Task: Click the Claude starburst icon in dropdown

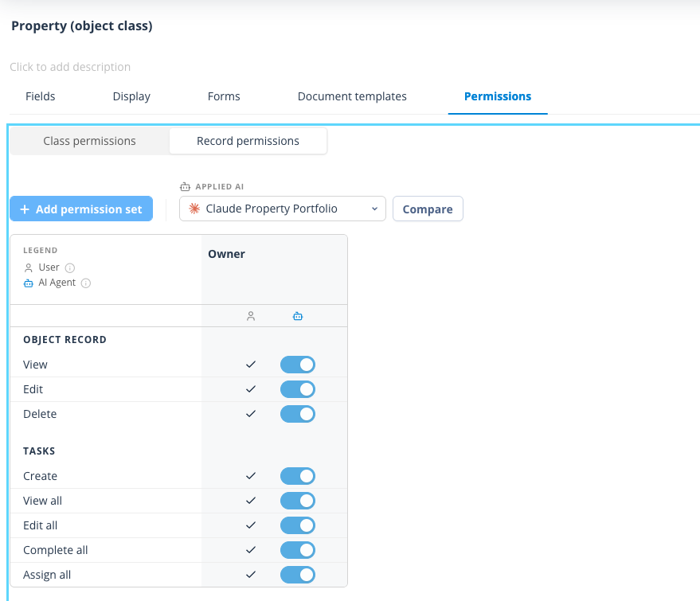Action: 194,209
